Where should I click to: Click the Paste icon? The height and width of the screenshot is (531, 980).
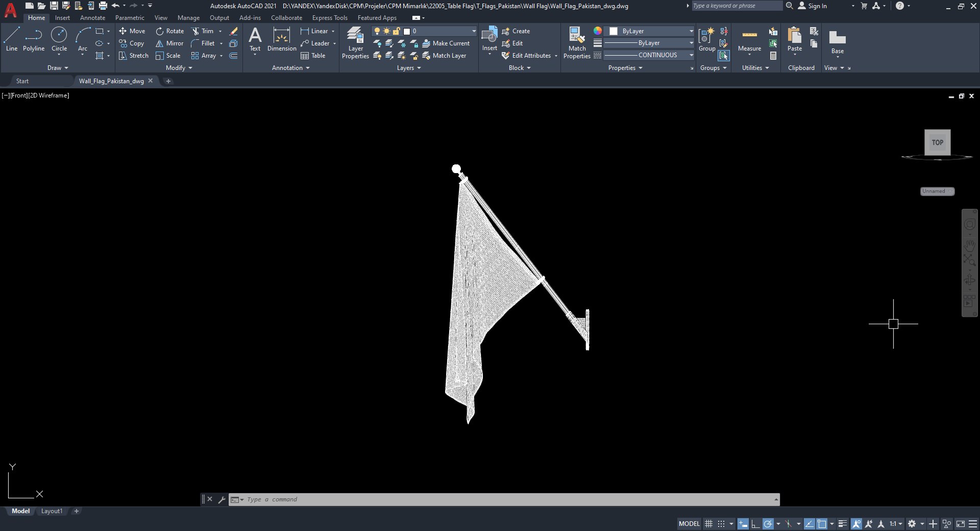(795, 39)
